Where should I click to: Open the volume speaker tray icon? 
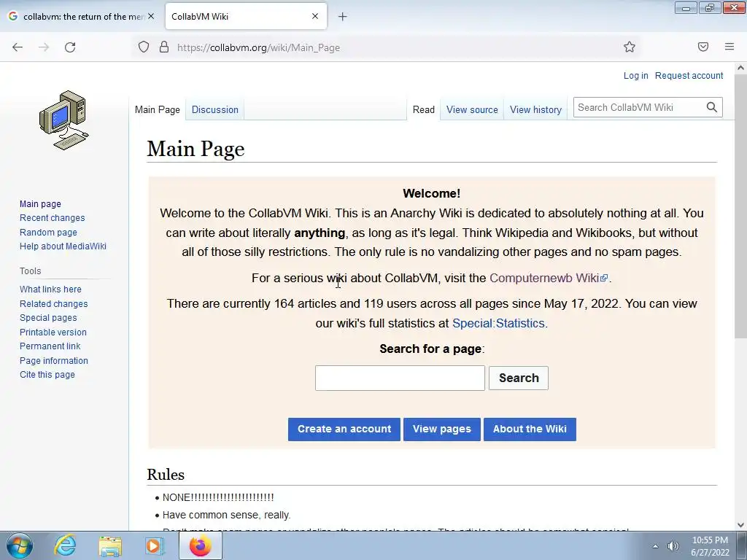(673, 546)
